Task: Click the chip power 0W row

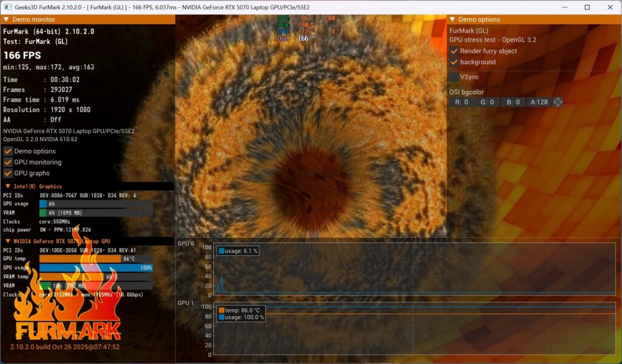Action: (47, 230)
